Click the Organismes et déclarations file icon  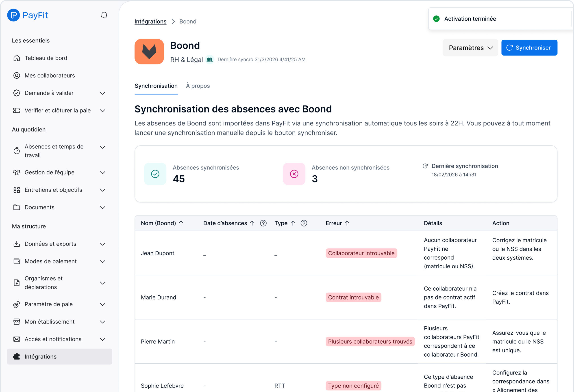pyautogui.click(x=17, y=283)
